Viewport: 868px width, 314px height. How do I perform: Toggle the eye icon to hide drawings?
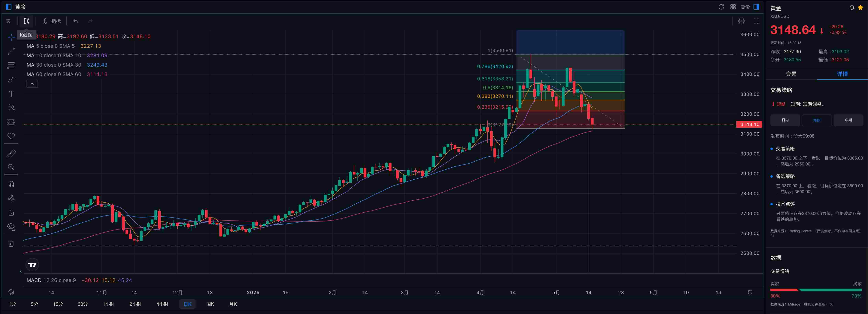11,226
